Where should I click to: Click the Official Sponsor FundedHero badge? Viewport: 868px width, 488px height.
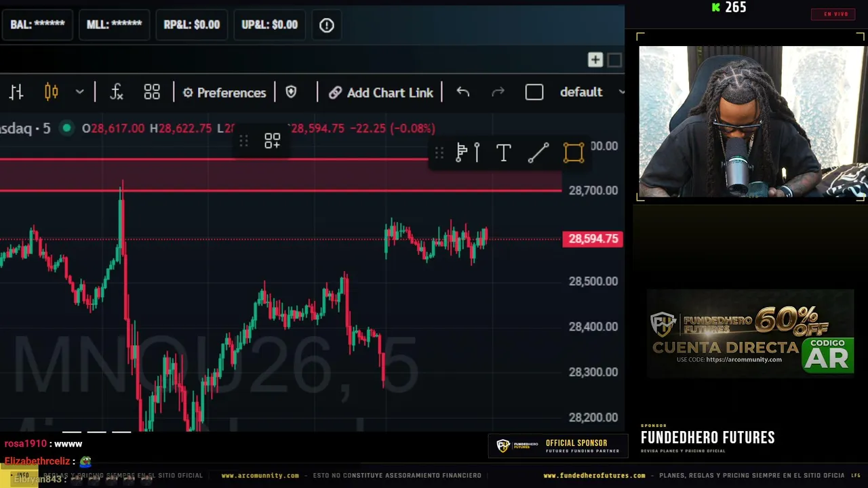click(558, 445)
